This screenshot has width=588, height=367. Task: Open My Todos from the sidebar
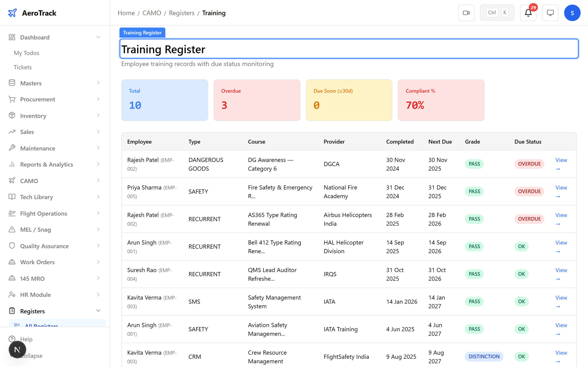point(26,53)
